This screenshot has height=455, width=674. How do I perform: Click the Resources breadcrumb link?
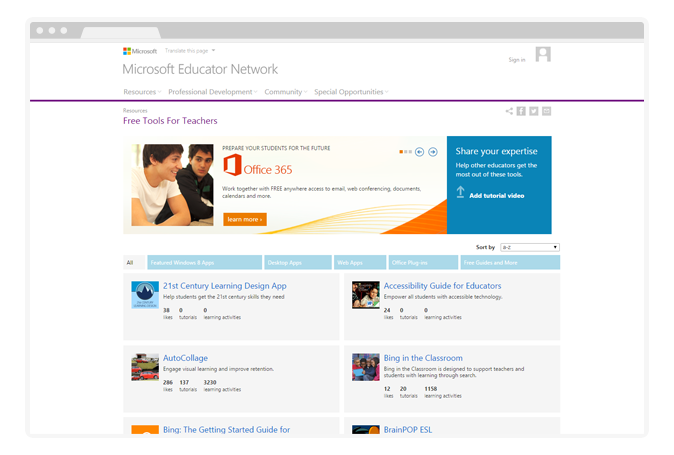point(135,110)
